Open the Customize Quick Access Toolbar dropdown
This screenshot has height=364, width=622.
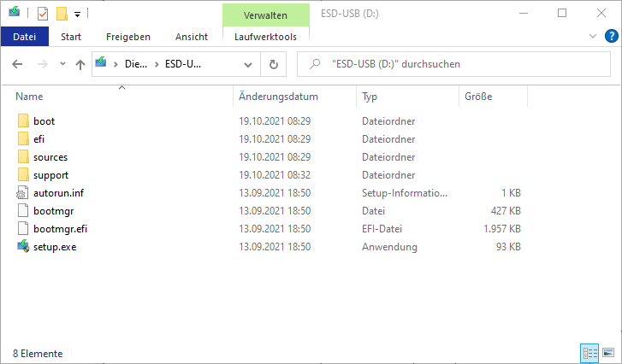[77, 15]
